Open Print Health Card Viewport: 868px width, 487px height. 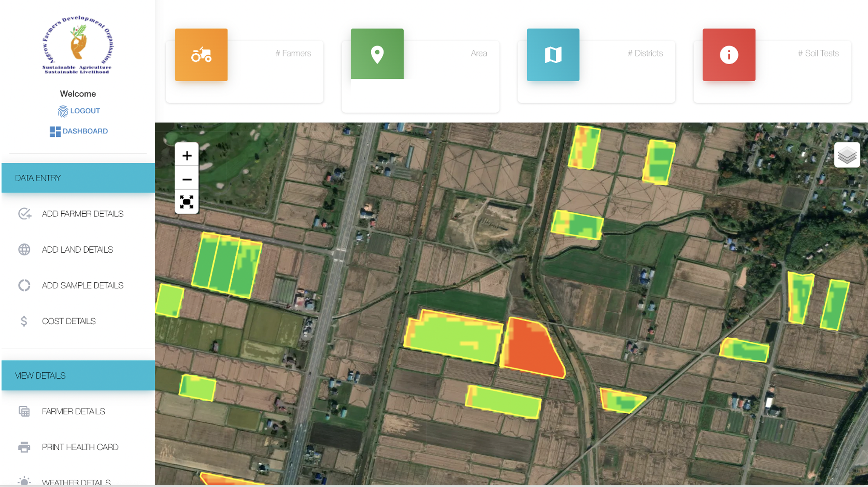coord(80,447)
